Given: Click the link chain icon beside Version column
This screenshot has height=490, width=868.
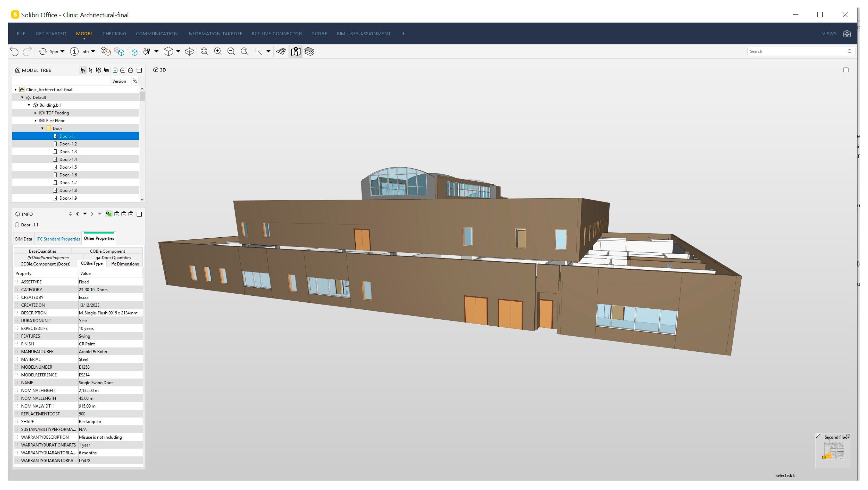Looking at the screenshot, I should coord(135,81).
